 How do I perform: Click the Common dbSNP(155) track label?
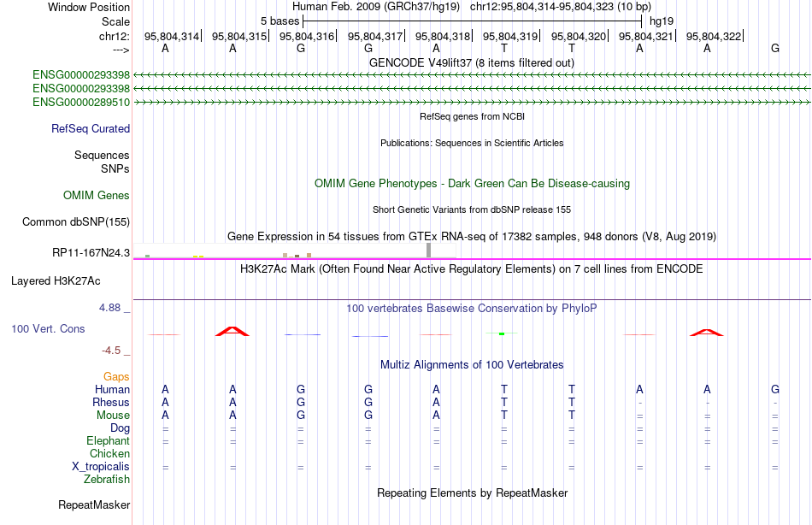(76, 221)
